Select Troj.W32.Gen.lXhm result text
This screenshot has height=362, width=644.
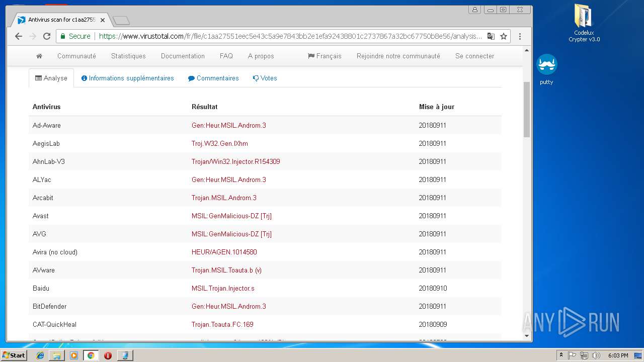220,143
